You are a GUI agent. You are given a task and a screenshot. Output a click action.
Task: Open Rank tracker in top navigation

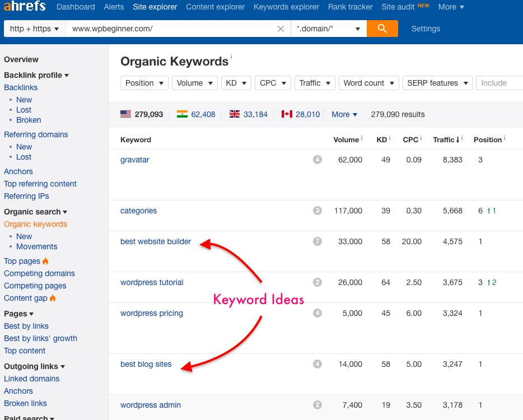tap(350, 7)
